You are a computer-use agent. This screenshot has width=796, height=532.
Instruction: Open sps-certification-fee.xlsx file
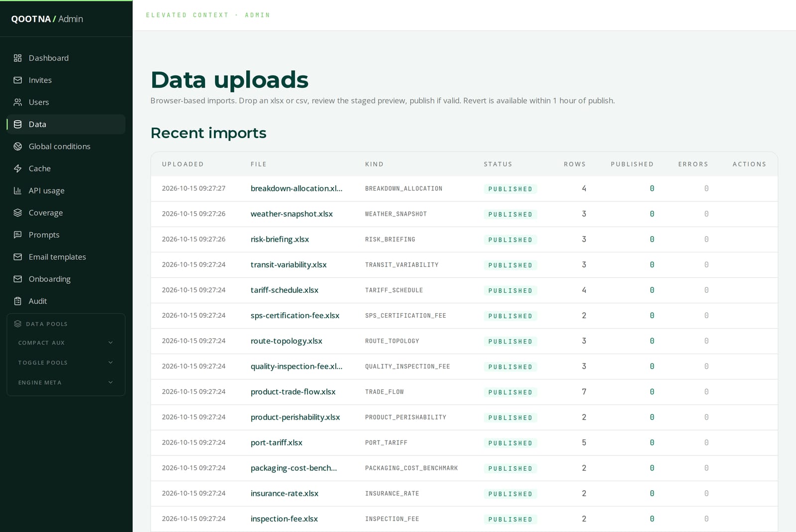[x=295, y=315]
